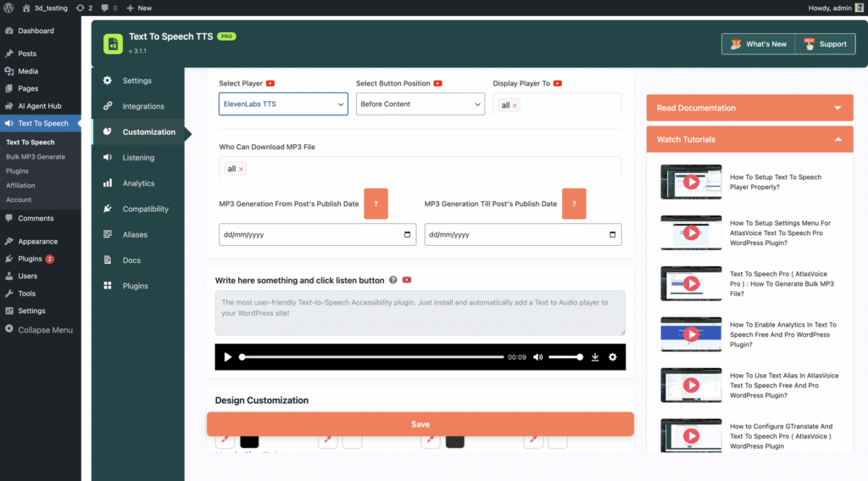Click question mark icon beside listen heading
Image resolution: width=868 pixels, height=481 pixels.
pyautogui.click(x=393, y=280)
